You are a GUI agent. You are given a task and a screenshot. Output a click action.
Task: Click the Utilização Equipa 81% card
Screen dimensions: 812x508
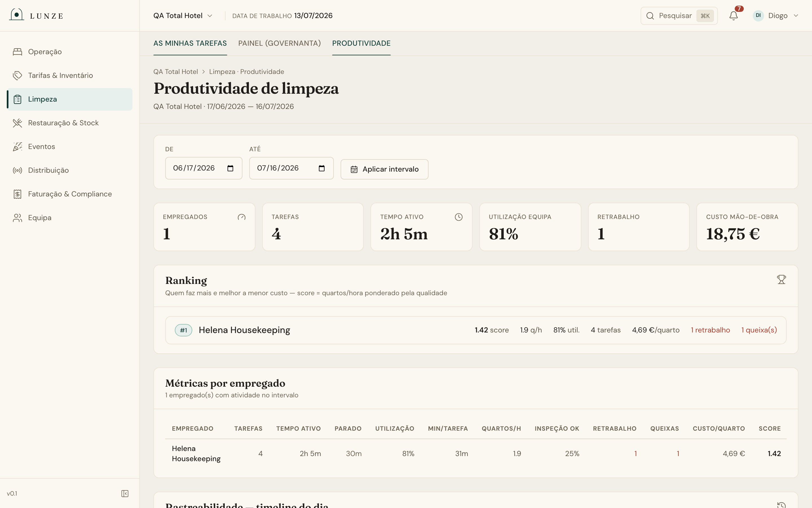pos(530,227)
